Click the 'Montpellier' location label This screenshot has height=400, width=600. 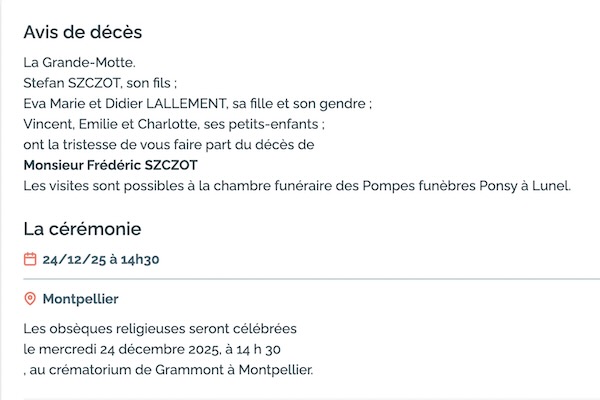point(80,299)
